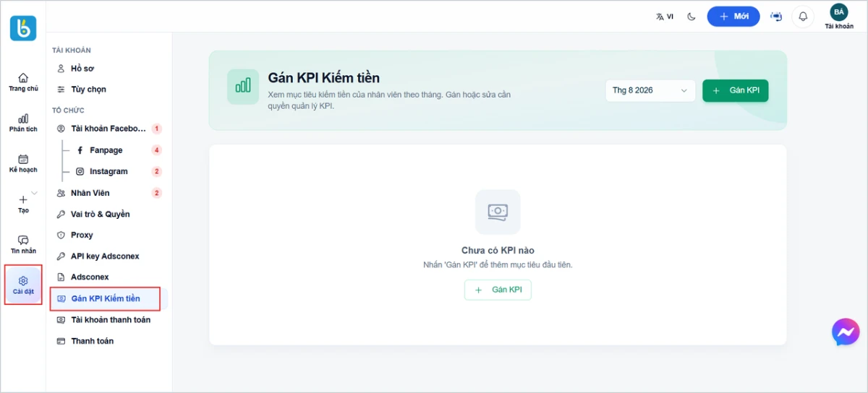868x393 pixels.
Task: Toggle dark mode moon icon
Action: 692,17
